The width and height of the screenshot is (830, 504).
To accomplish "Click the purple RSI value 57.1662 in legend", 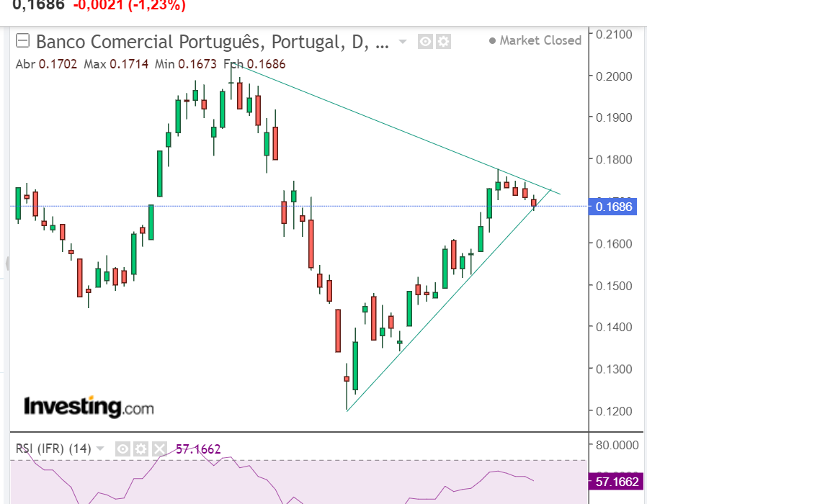I will pos(198,449).
